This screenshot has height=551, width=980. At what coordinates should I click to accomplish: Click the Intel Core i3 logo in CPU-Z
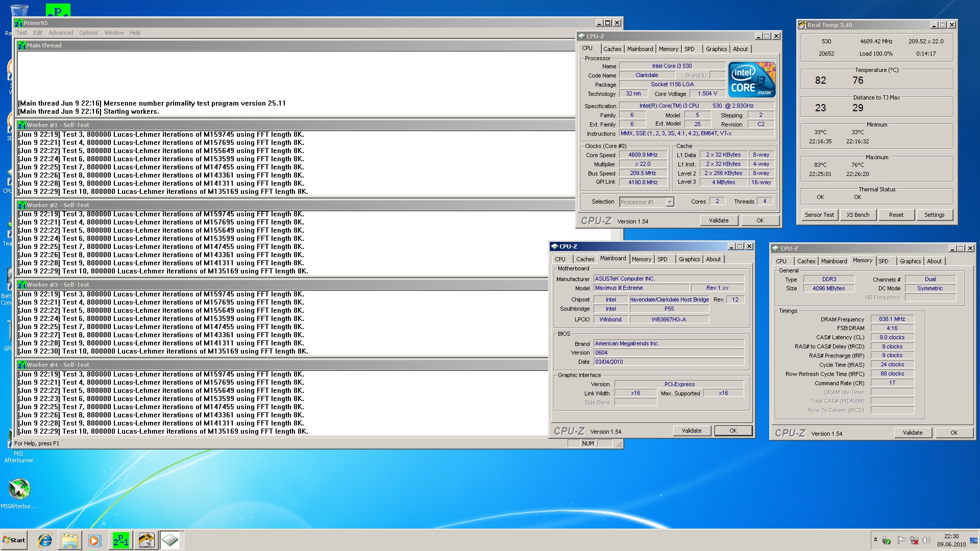(752, 80)
